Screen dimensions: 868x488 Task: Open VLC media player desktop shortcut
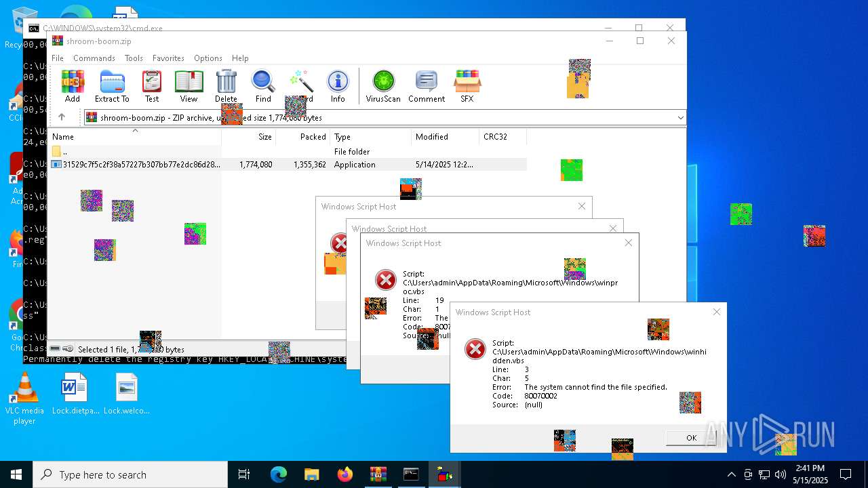point(24,399)
